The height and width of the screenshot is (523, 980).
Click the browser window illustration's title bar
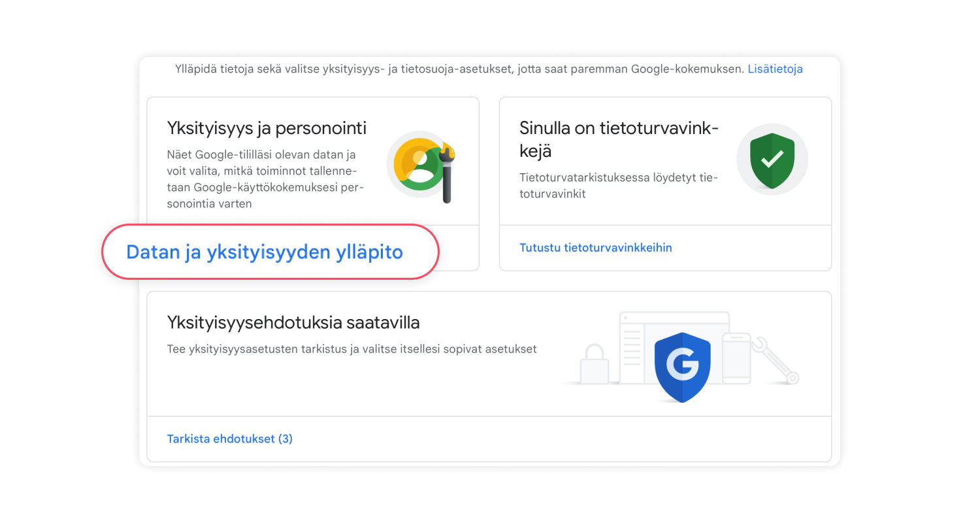(673, 317)
